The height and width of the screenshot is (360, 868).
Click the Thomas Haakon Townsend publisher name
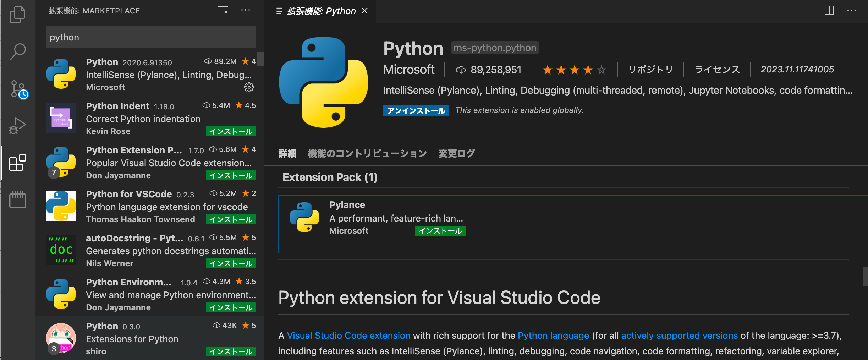[141, 219]
